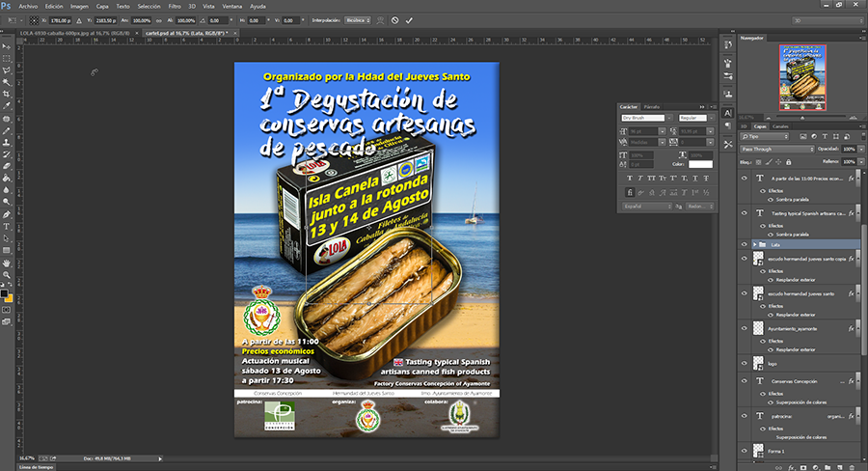
Task: Switch to the Párrafo tab
Action: point(652,107)
